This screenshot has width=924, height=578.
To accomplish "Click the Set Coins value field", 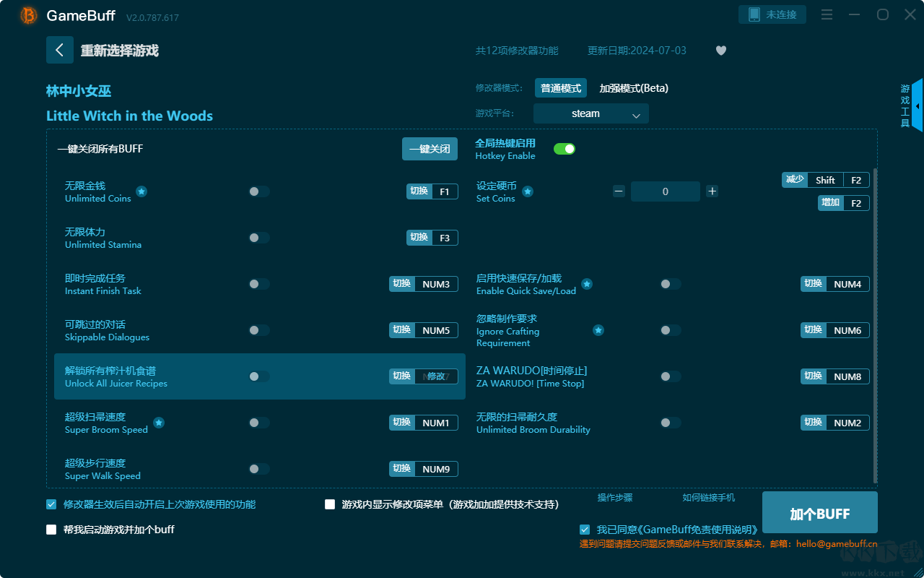I will tap(666, 191).
